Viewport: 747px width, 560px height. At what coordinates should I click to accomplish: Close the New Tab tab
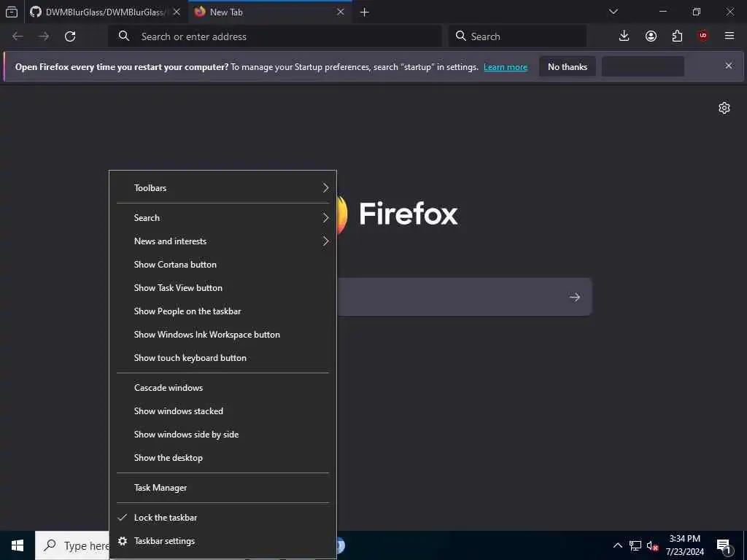click(x=341, y=12)
